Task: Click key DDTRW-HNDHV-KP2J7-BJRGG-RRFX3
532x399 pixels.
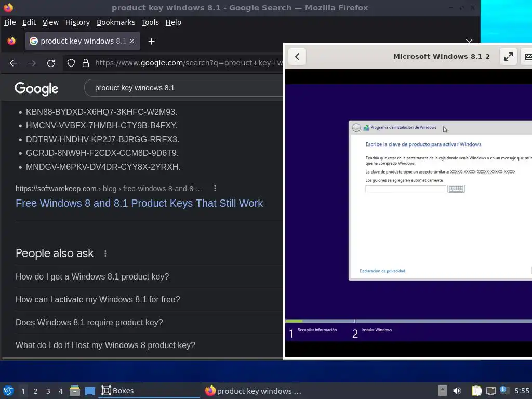Action: [102, 139]
